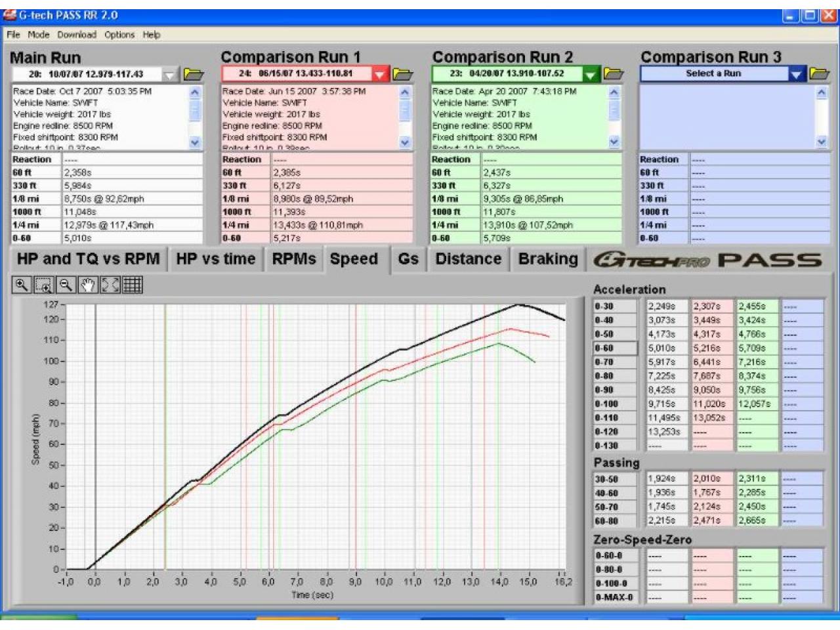Switch to HP vs time tab

coord(216,259)
